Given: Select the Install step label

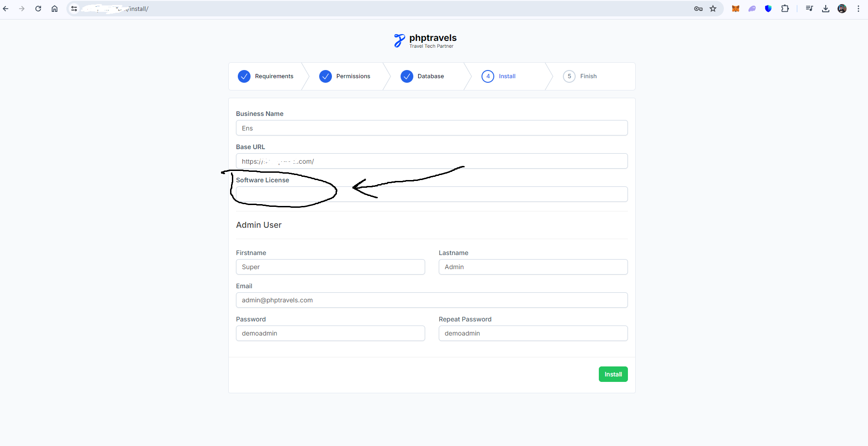Looking at the screenshot, I should (507, 76).
